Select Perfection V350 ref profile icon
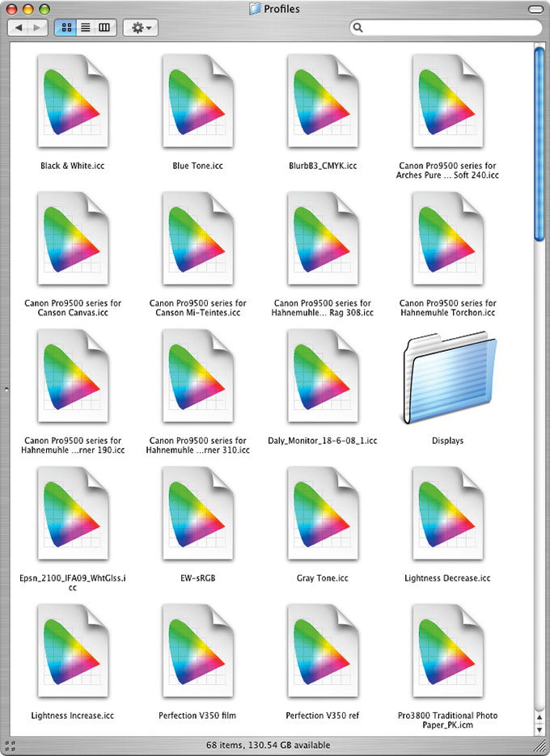550x756 pixels. tap(323, 650)
